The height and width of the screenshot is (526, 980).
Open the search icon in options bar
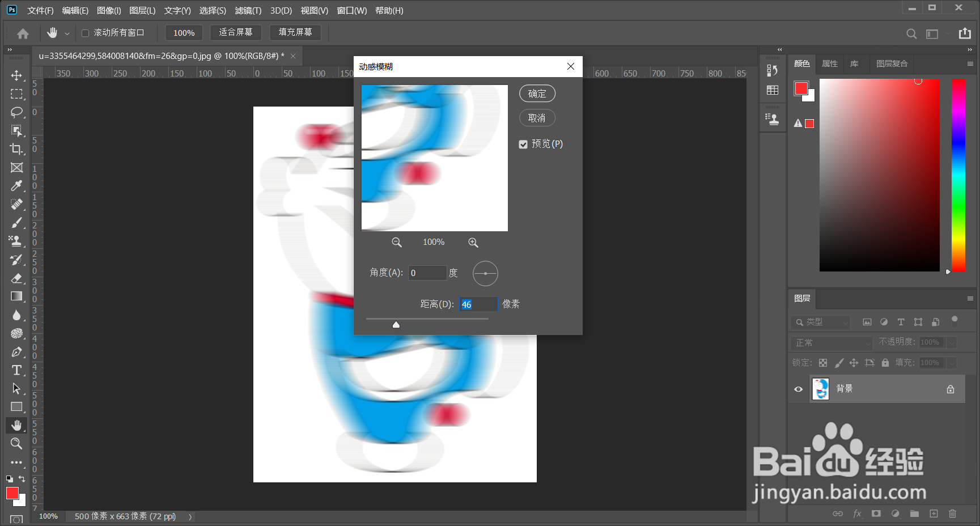[x=911, y=33]
